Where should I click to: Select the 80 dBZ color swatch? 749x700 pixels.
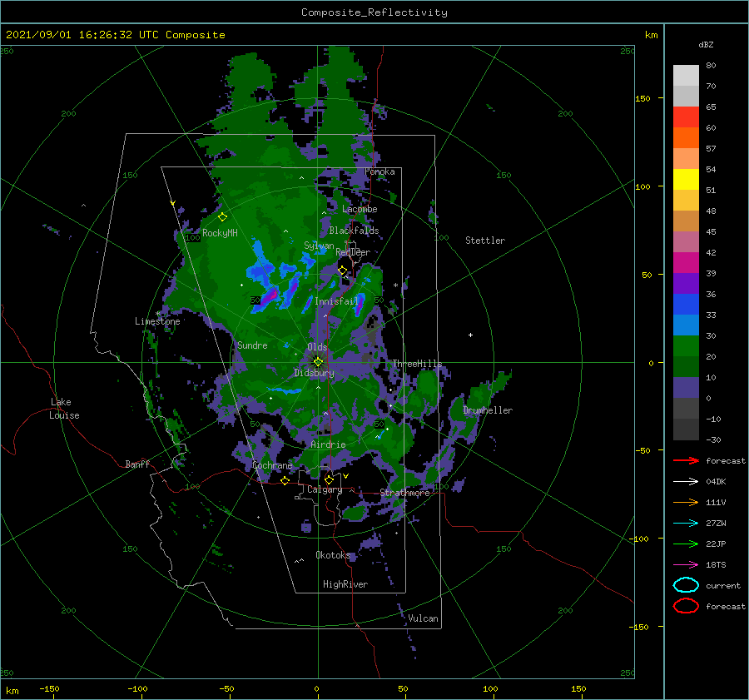[686, 75]
